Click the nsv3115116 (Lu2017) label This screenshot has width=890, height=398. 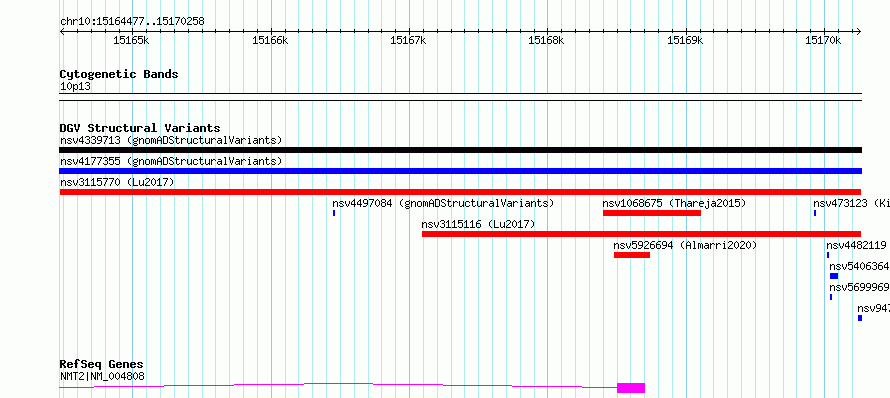(x=478, y=224)
